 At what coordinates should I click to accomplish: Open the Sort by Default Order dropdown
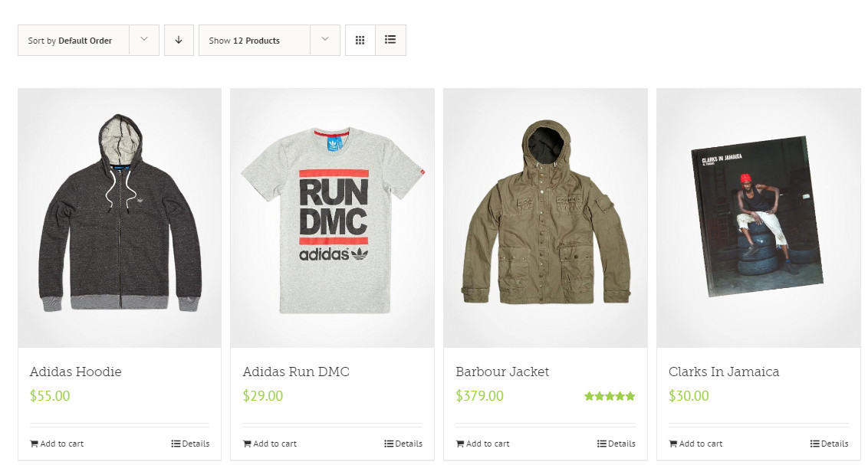coord(88,41)
